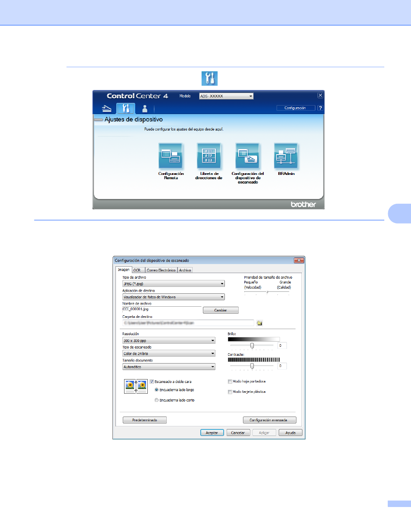Click the Aceptar button
Screen dimensions: 411x532
click(212, 432)
